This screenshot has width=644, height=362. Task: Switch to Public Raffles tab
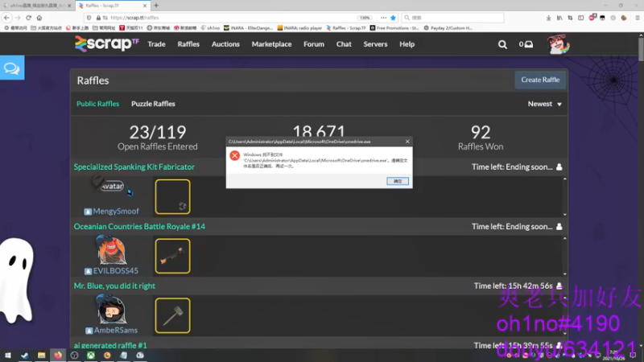[x=97, y=104]
